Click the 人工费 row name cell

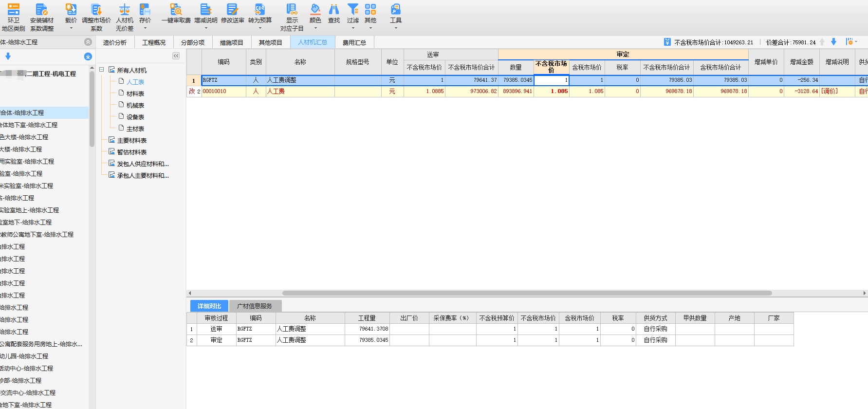pyautogui.click(x=300, y=91)
